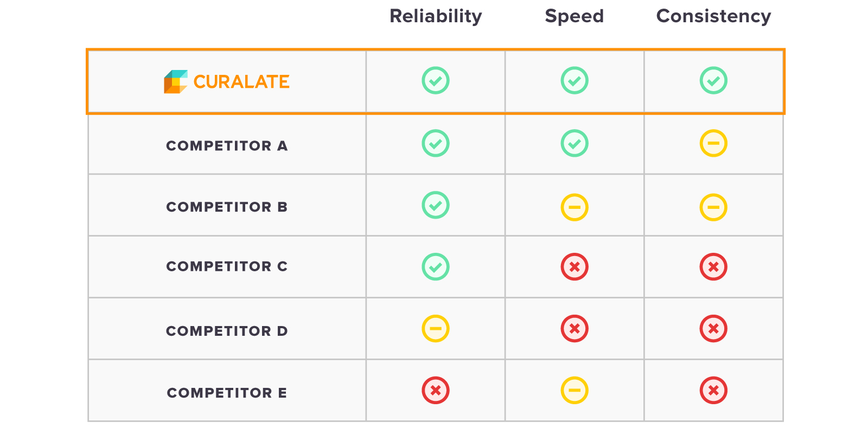The width and height of the screenshot is (868, 434).
Task: Select the Reliability column header
Action: click(436, 16)
